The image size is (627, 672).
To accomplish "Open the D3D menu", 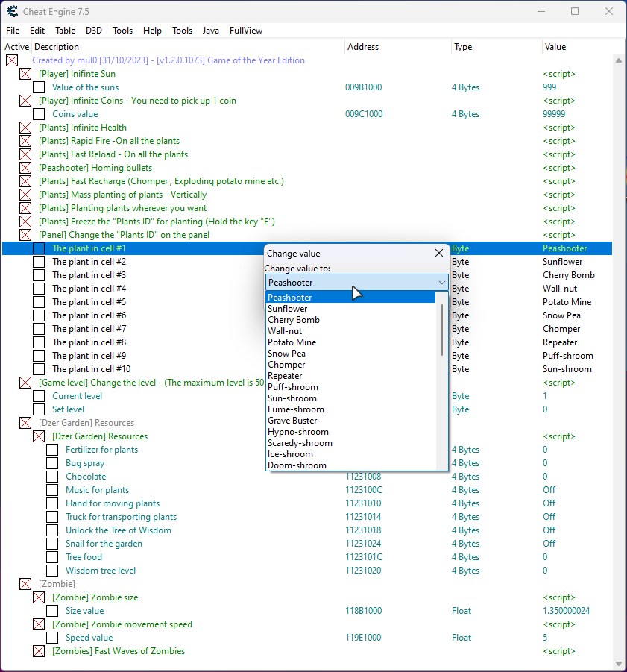I will click(94, 31).
